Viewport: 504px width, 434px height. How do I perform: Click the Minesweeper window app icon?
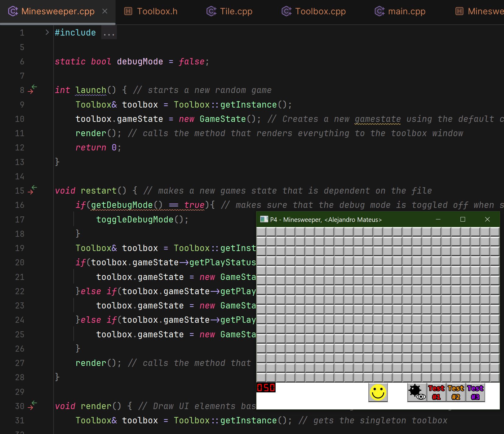click(264, 219)
